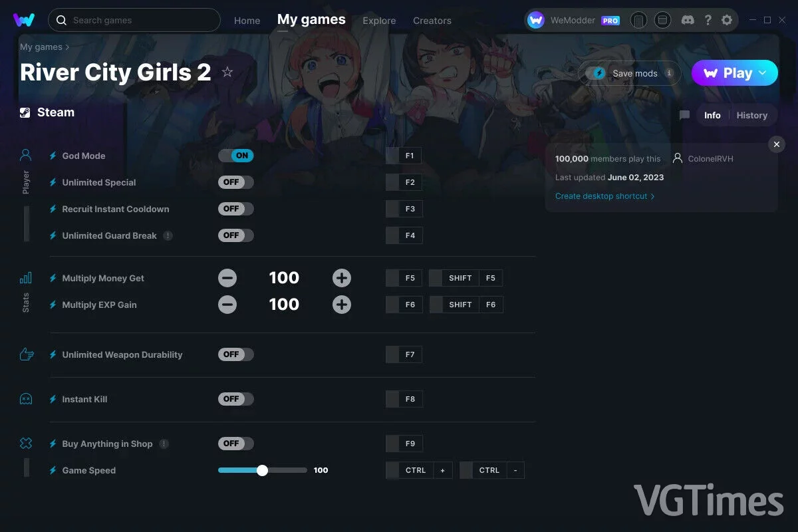Decrease Multiply EXP Gain with minus
This screenshot has width=798, height=532.
click(227, 305)
